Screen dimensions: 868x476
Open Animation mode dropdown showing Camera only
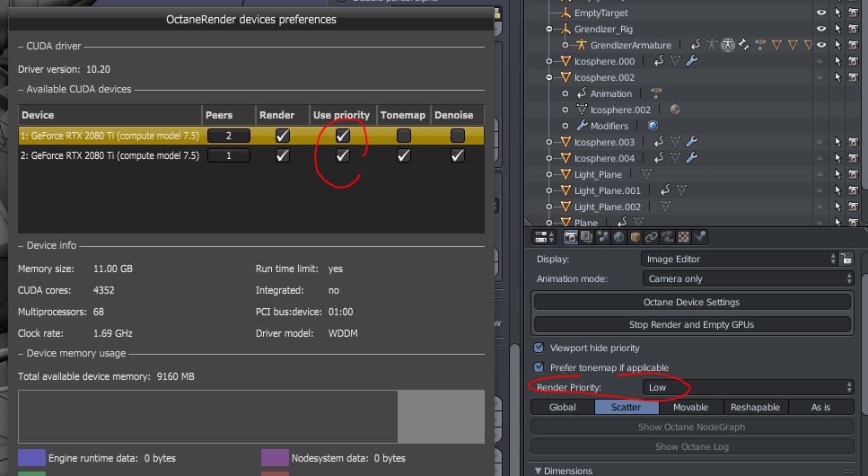[748, 278]
